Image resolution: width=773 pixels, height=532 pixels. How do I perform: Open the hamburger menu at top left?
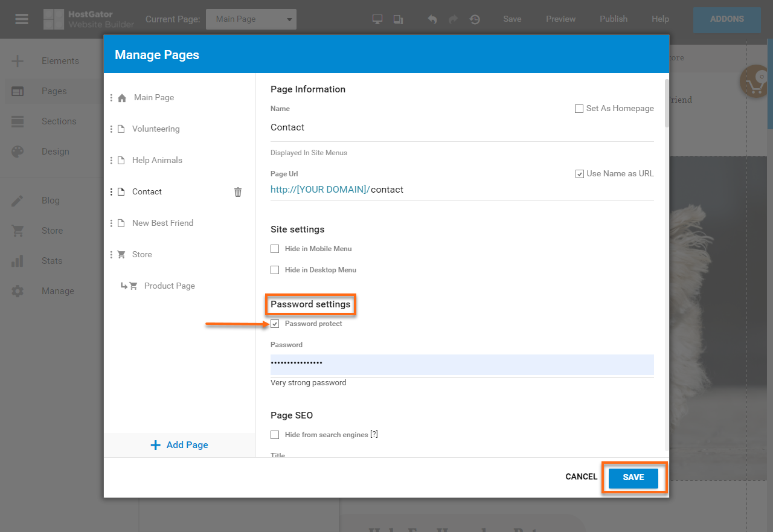pos(21,19)
